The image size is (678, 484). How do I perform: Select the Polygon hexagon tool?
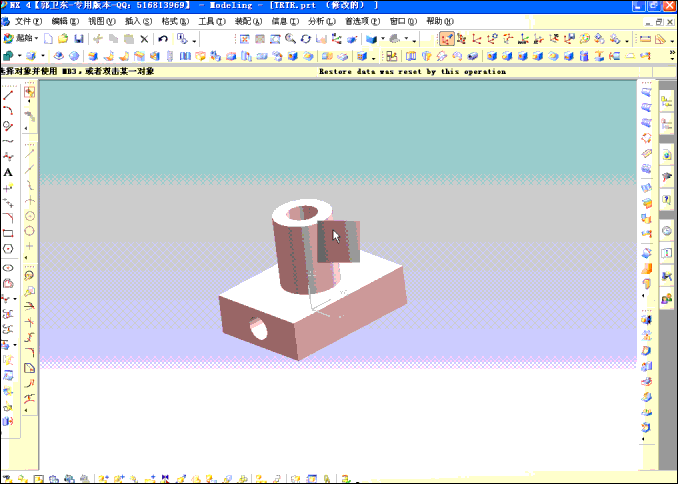(x=8, y=249)
